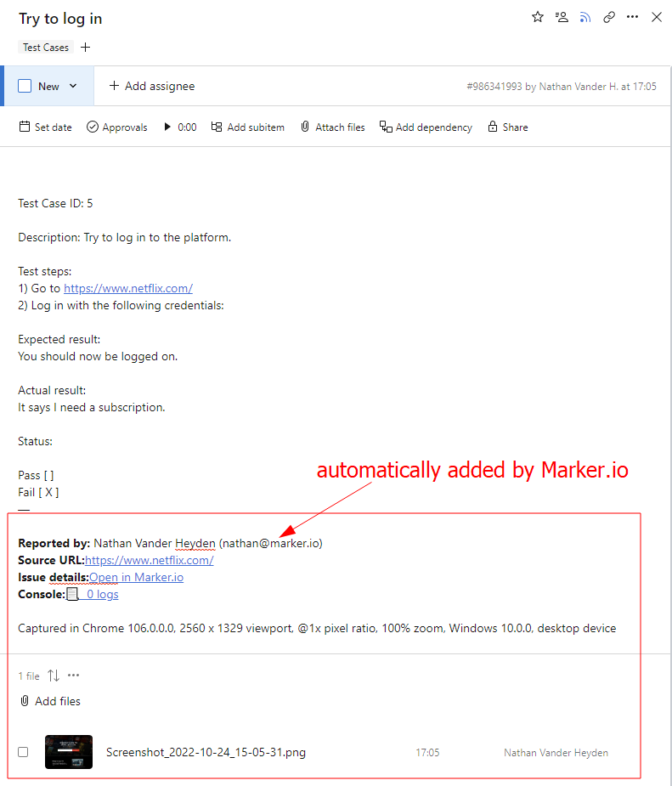The image size is (672, 786).
Task: Start the 0:00 timer play button
Action: pyautogui.click(x=167, y=127)
